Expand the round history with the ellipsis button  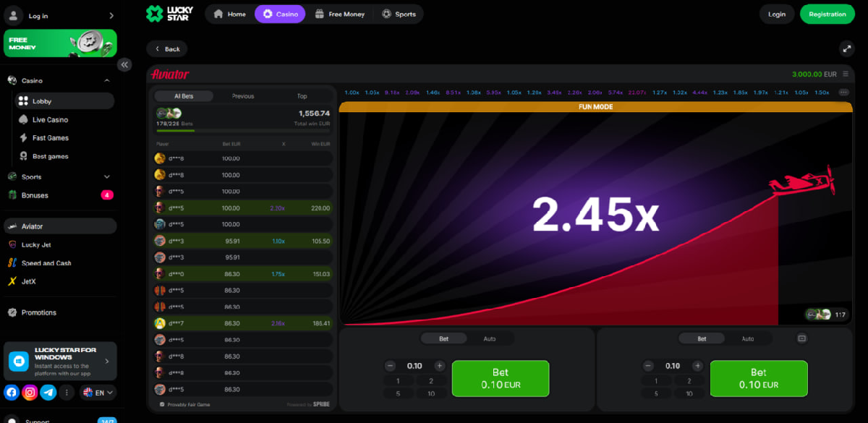pyautogui.click(x=843, y=93)
